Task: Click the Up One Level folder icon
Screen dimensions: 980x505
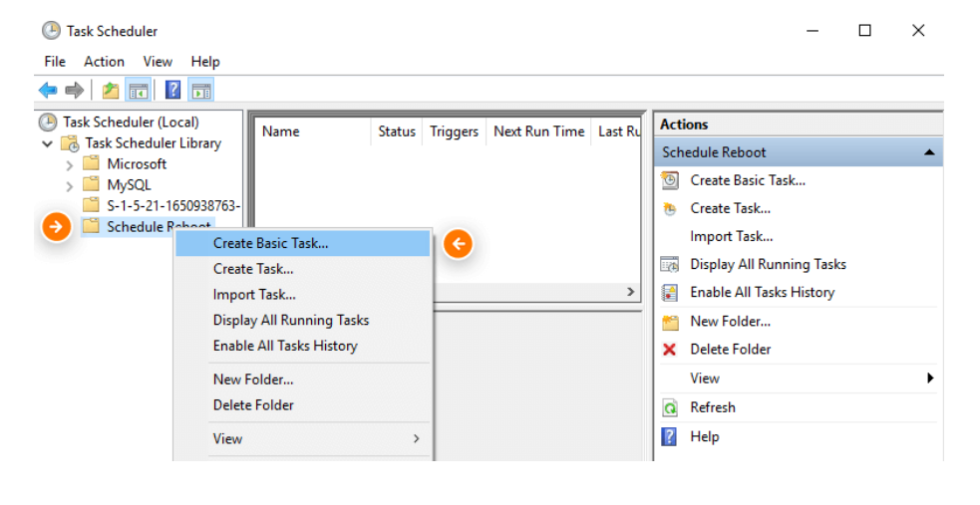Action: point(111,91)
